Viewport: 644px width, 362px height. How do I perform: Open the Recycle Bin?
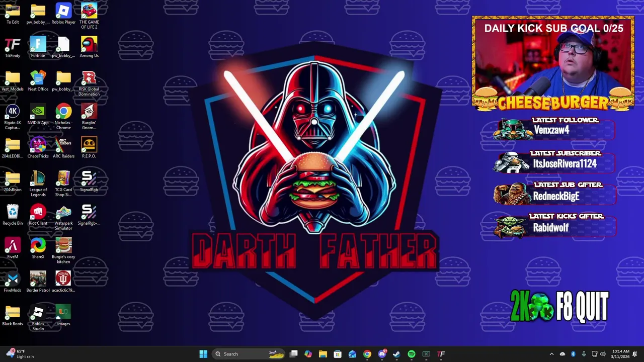pyautogui.click(x=13, y=215)
